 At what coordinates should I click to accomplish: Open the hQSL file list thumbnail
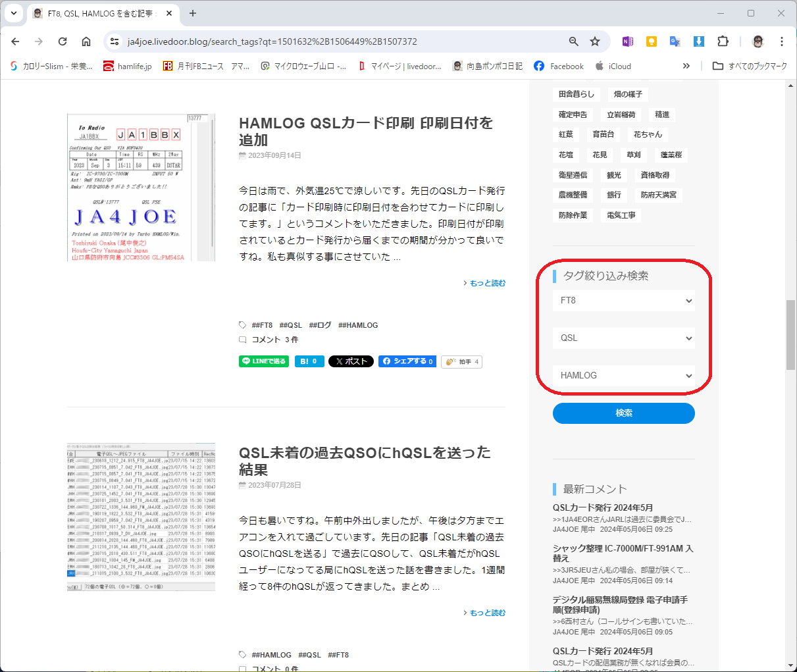pos(141,517)
